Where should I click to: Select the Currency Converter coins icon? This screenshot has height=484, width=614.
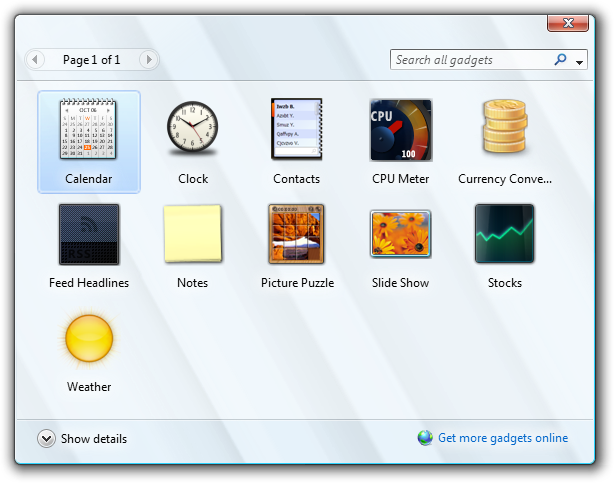[x=505, y=126]
